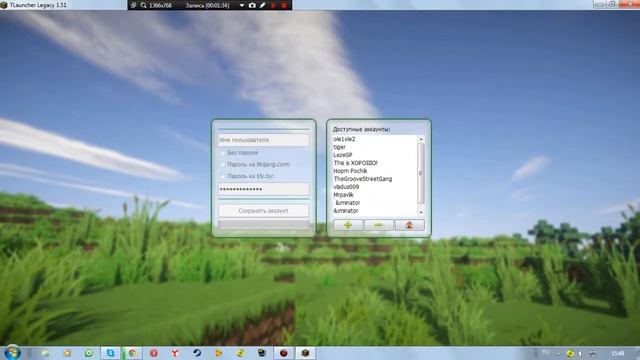Open red record app in taskbar
Image resolution: width=640 pixels, height=360 pixels.
pos(283,353)
